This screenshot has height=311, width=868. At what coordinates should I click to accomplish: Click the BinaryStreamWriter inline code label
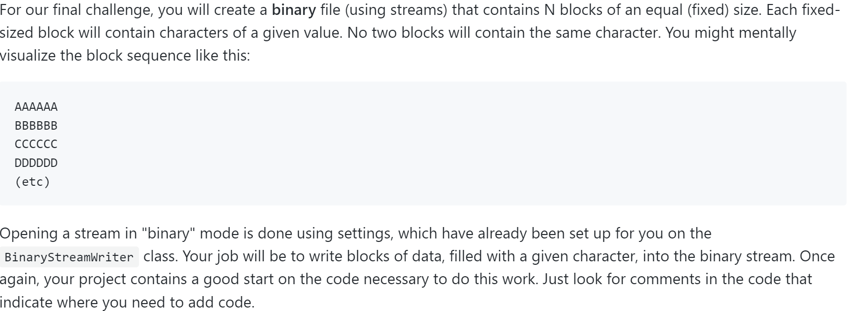(69, 257)
